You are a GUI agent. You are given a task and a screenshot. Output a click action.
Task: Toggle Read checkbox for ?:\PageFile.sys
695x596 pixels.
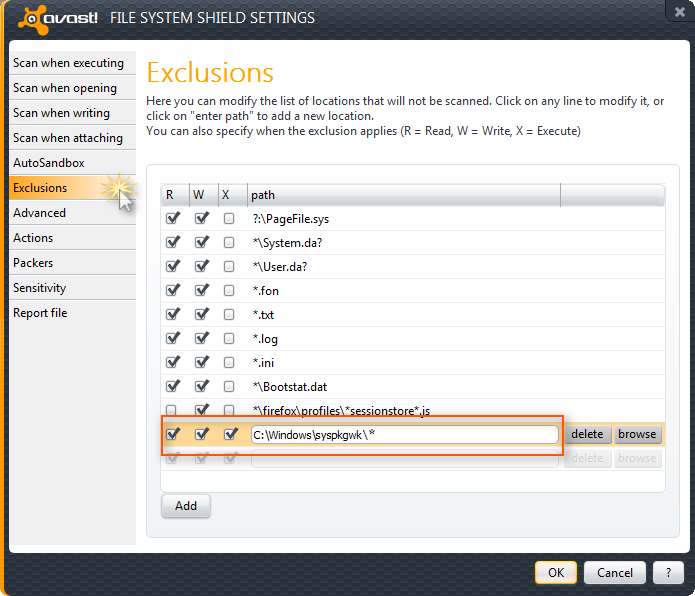click(x=172, y=218)
